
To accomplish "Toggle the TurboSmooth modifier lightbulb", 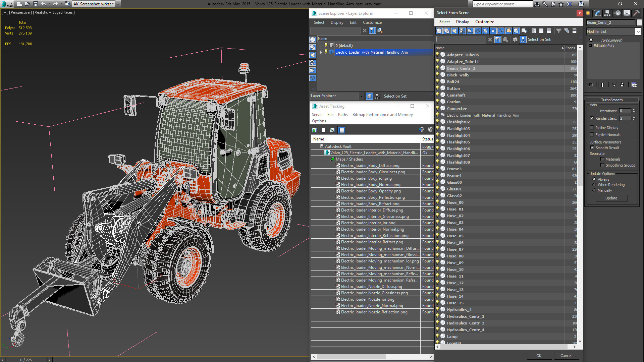I will pyautogui.click(x=591, y=40).
